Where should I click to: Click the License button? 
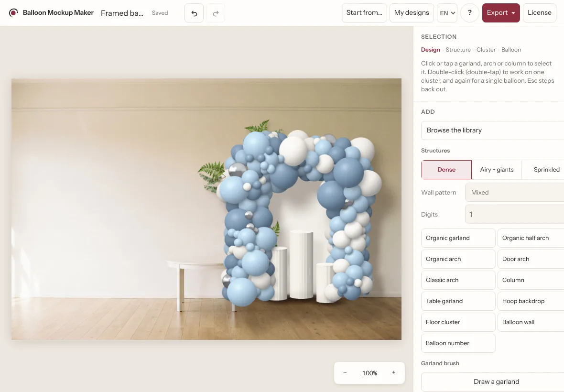540,13
